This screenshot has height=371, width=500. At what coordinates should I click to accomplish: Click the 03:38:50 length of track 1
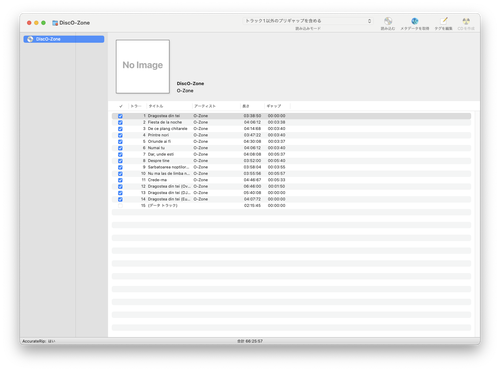tap(252, 116)
